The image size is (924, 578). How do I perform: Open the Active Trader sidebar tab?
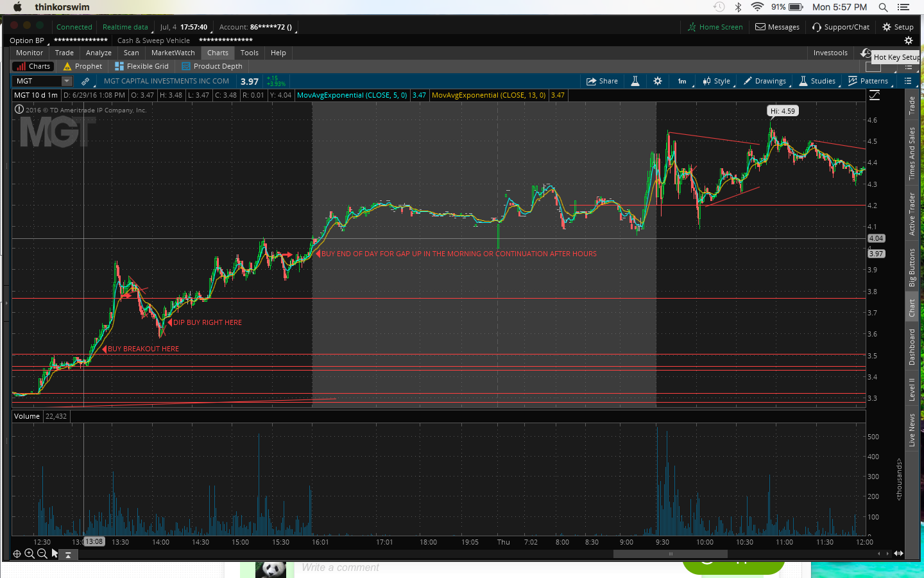(x=912, y=214)
